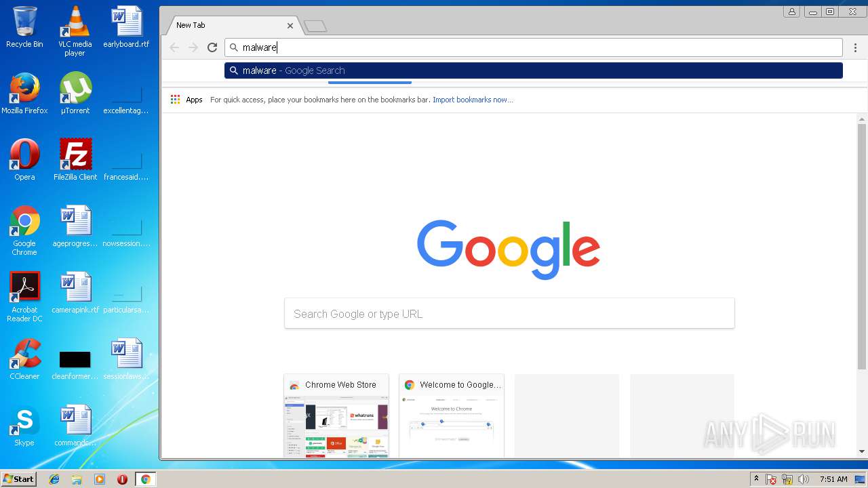Click the Action Center flag tray icon
Screen dimensions: 868x488
[x=772, y=479]
